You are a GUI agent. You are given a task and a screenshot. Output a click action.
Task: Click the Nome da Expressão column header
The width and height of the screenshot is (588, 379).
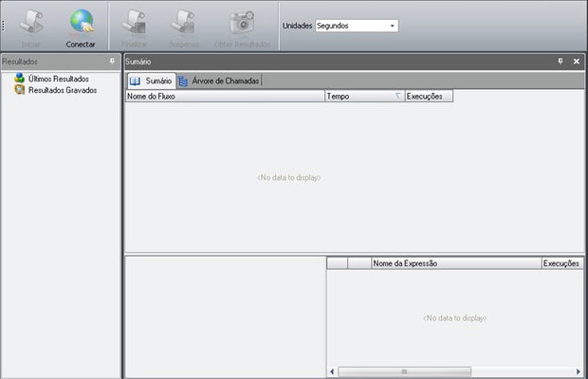coord(455,263)
